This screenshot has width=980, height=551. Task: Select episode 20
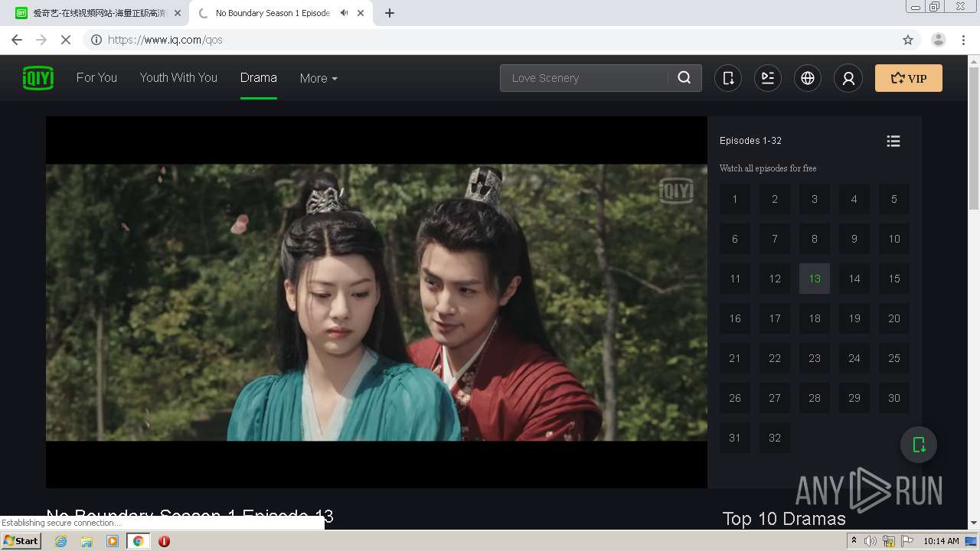coord(894,318)
